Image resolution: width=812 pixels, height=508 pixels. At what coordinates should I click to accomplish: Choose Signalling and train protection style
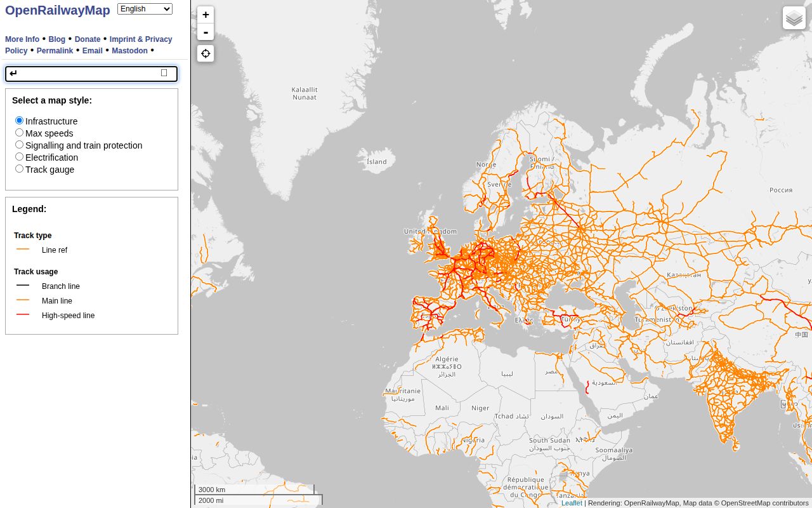(x=19, y=144)
